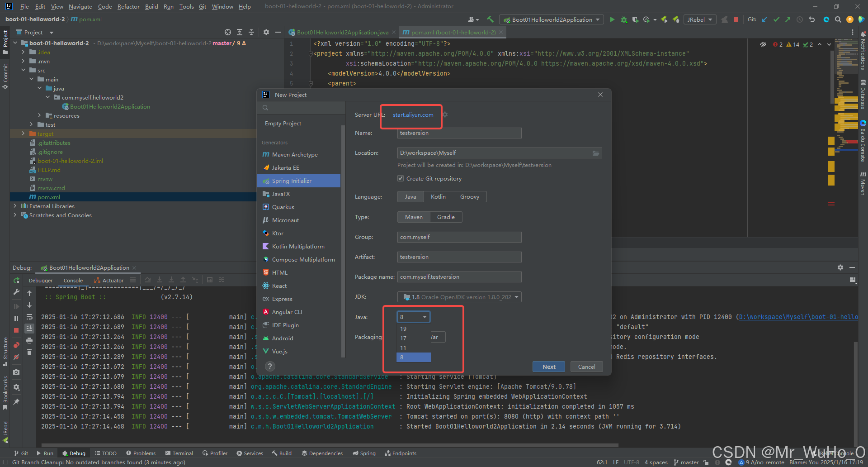Open Actuator tab in Debug panel

pyautogui.click(x=109, y=281)
